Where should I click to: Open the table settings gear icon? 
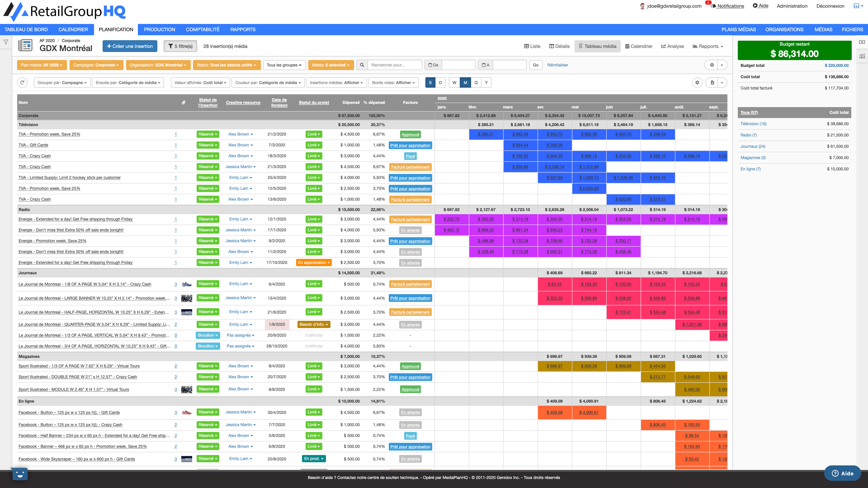click(697, 82)
